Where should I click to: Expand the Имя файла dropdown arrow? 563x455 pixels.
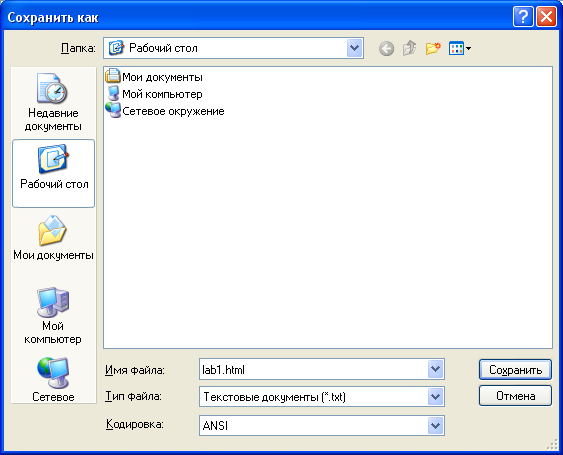[436, 369]
